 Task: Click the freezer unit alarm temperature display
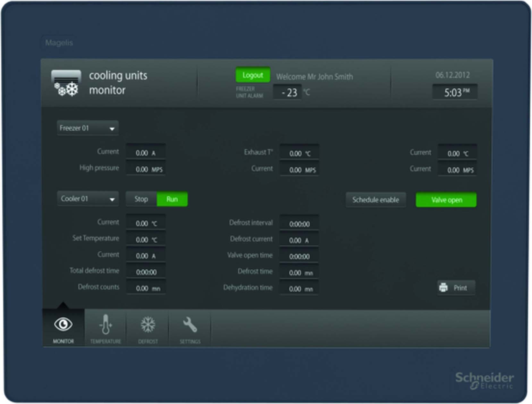(x=287, y=92)
